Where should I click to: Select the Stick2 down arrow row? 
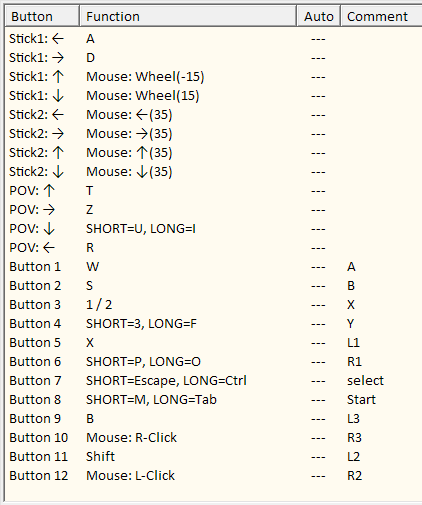tap(214, 172)
